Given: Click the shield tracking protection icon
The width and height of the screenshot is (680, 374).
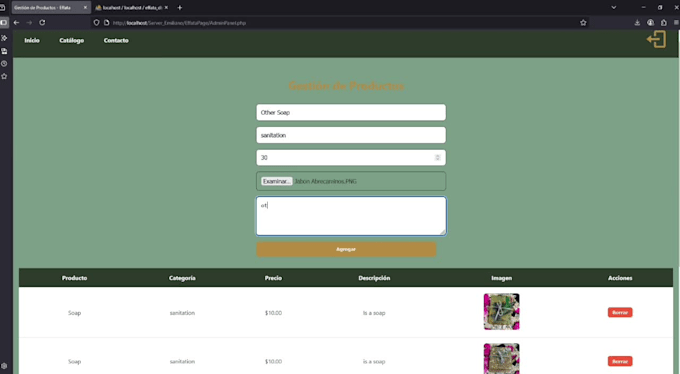Looking at the screenshot, I should tap(96, 23).
